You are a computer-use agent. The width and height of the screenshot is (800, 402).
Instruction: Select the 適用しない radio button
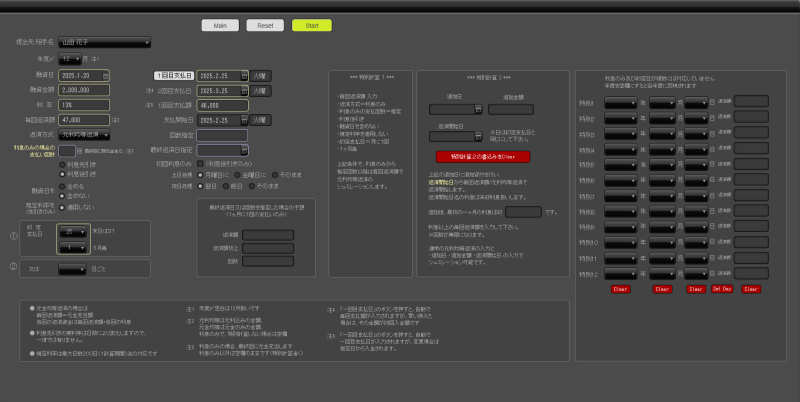tap(62, 208)
